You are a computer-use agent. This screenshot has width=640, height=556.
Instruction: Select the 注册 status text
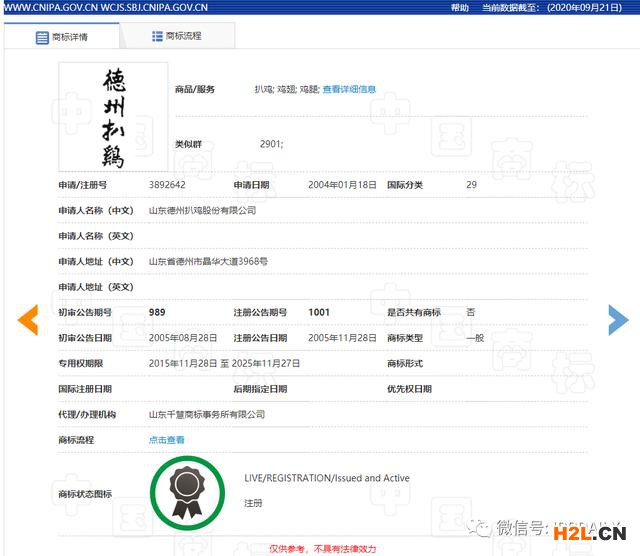click(253, 503)
